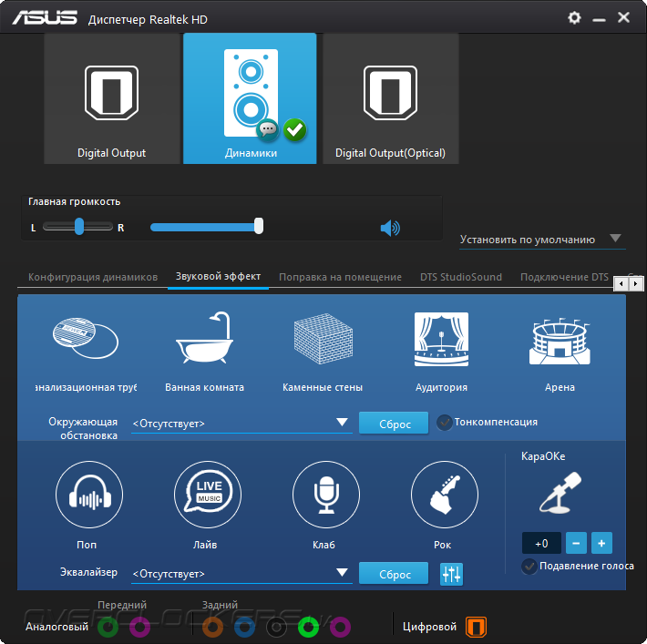This screenshot has width=647, height=644.
Task: Minimize the Realtek HD manager window
Action: 599,18
